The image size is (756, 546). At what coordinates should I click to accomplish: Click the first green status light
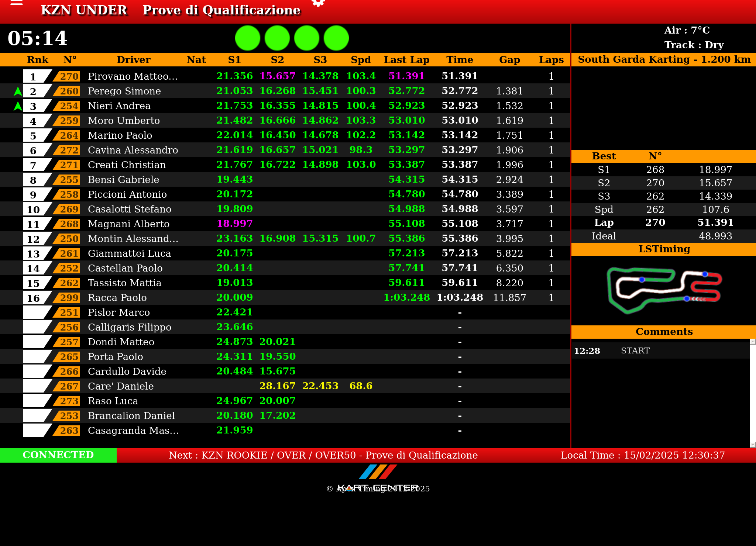(x=248, y=38)
